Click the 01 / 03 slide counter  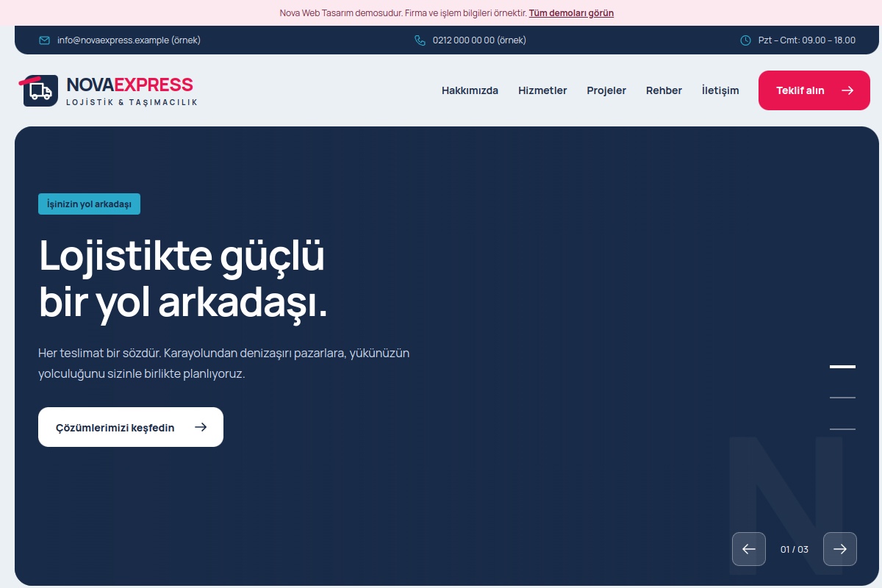point(795,549)
